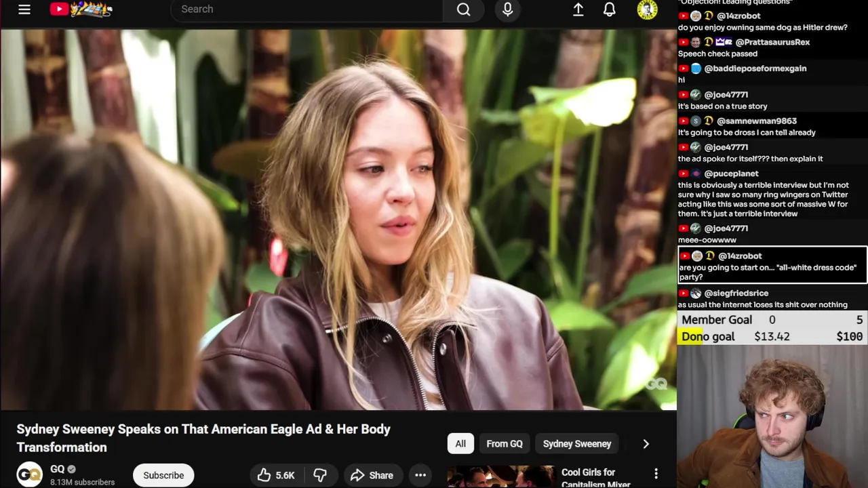The image size is (868, 488).
Task: Go to YouTube home via logo
Action: point(81,9)
